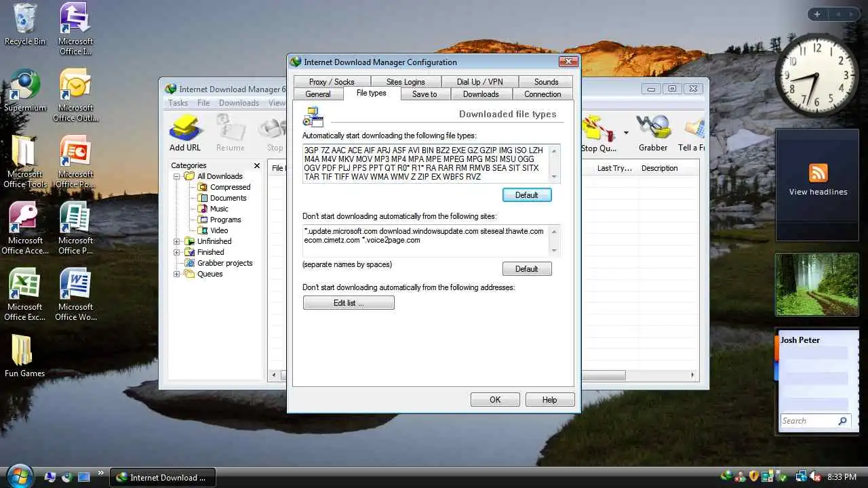Click the Stop toolbar icon in IDM
Screen dimensions: 868x488
tap(275, 134)
